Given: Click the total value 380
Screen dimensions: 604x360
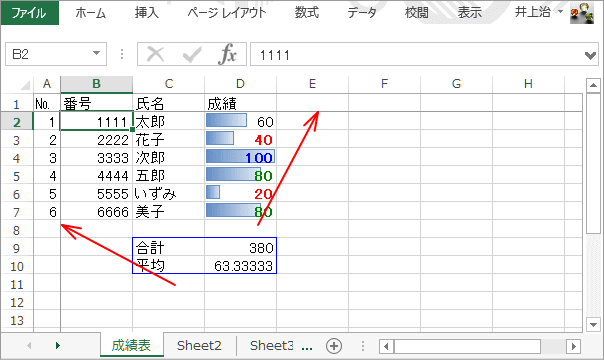Looking at the screenshot, I should coord(240,248).
